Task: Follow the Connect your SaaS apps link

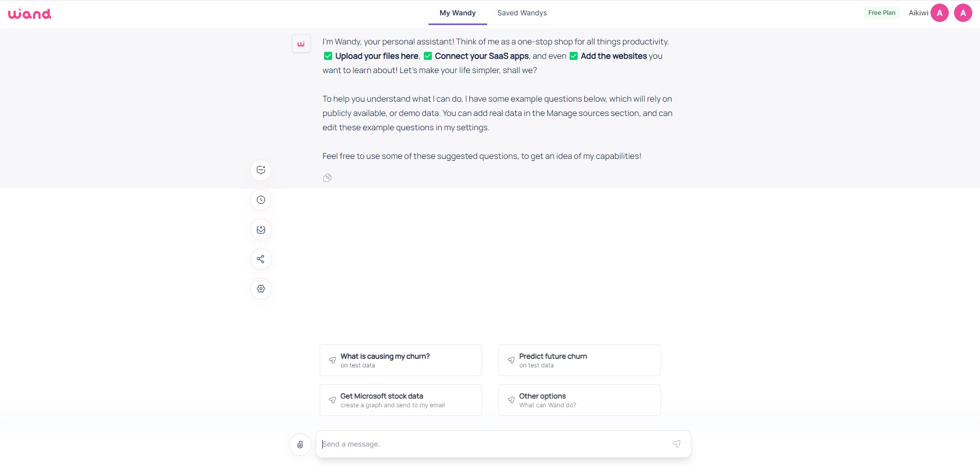Action: pyautogui.click(x=482, y=56)
